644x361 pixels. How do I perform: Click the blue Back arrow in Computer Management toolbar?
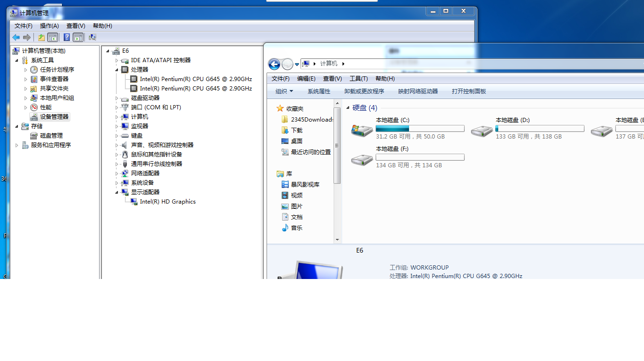(x=16, y=37)
